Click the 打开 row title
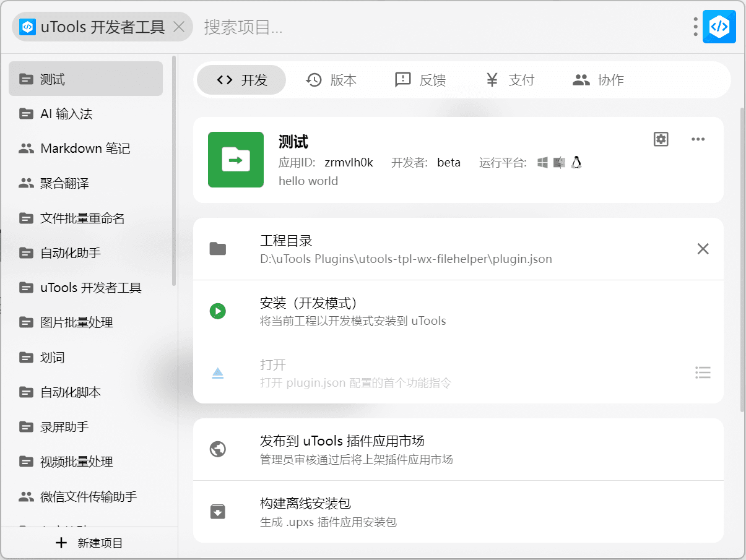Screen dimensions: 746x560 pos(273,365)
